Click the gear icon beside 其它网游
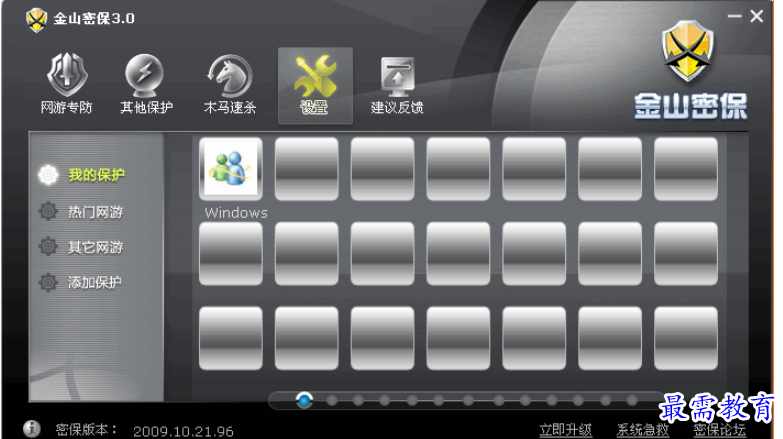The width and height of the screenshot is (783, 439). 48,246
